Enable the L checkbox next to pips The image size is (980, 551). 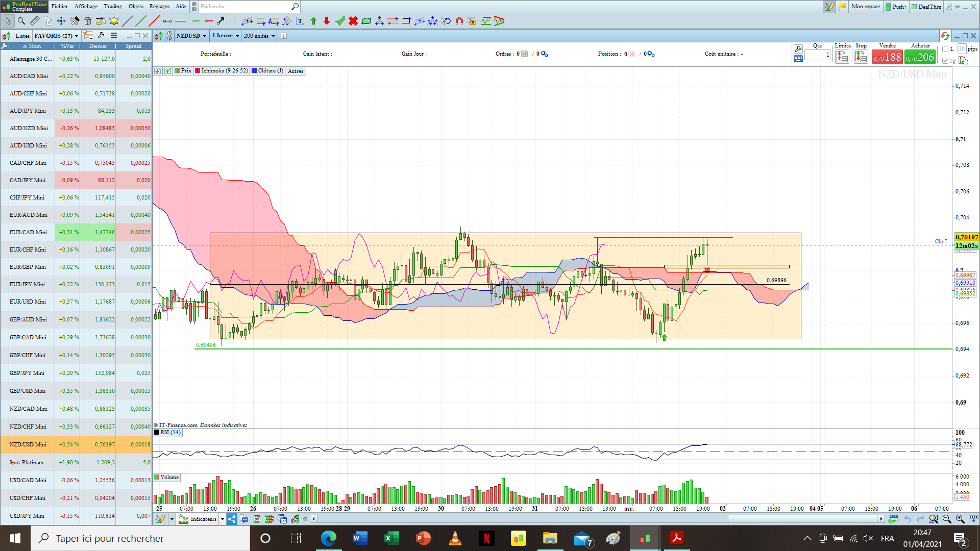945,49
